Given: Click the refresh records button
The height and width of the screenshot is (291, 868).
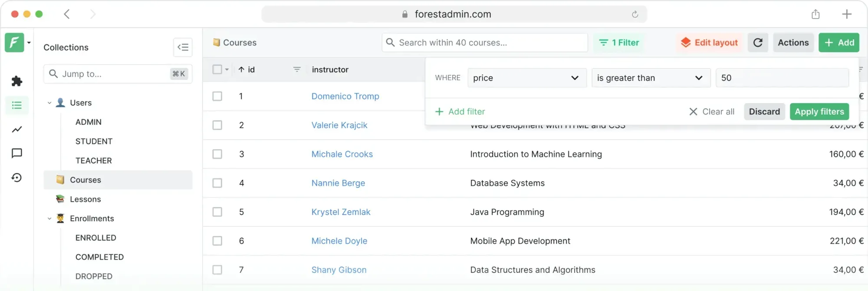Looking at the screenshot, I should point(758,43).
